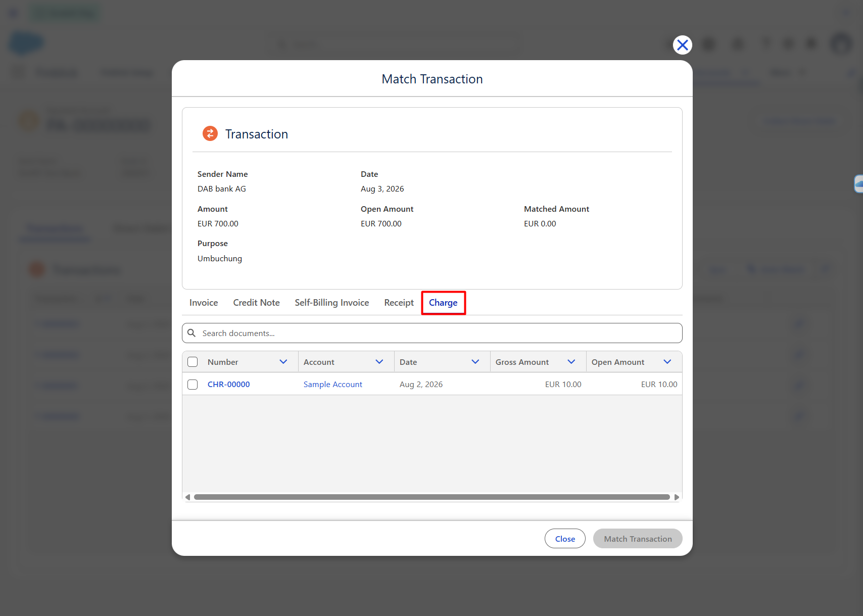863x616 pixels.
Task: Click the EUR 10.00 Gross Amount cell
Action: coord(563,385)
